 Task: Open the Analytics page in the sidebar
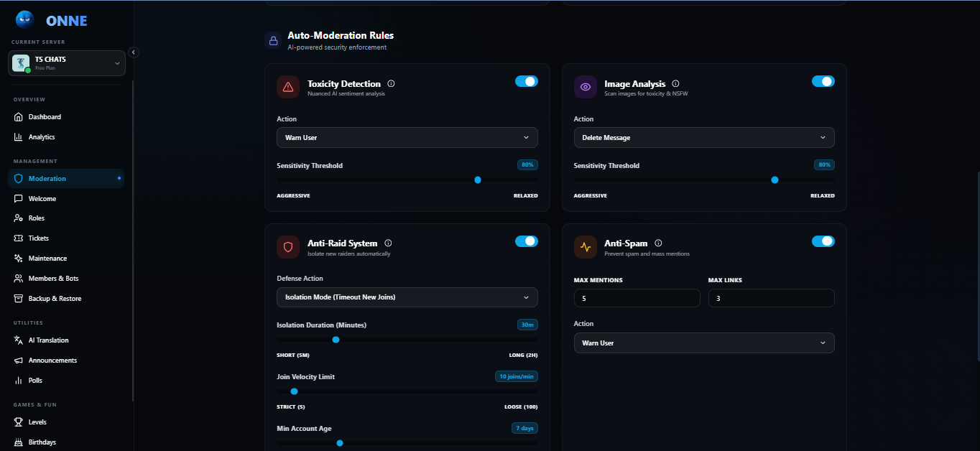pyautogui.click(x=42, y=137)
